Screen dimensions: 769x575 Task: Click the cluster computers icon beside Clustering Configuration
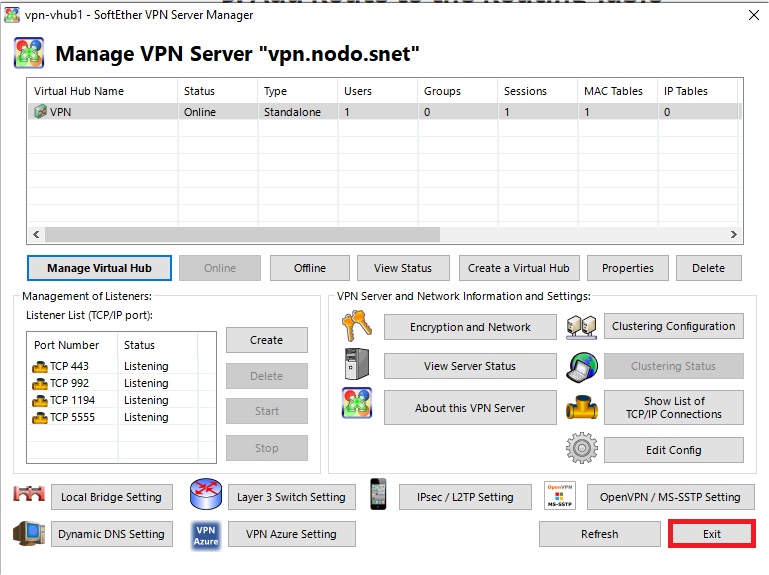click(x=582, y=327)
